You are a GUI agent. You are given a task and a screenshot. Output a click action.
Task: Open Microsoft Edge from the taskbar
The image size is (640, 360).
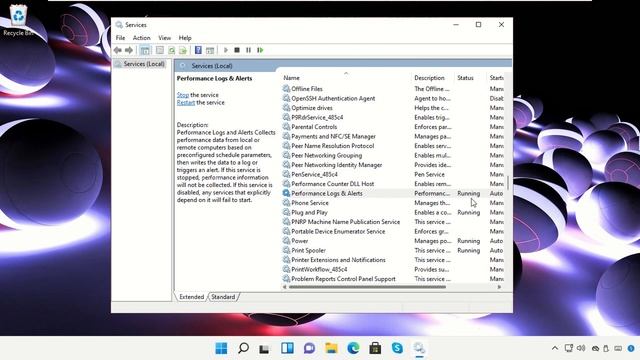click(353, 348)
